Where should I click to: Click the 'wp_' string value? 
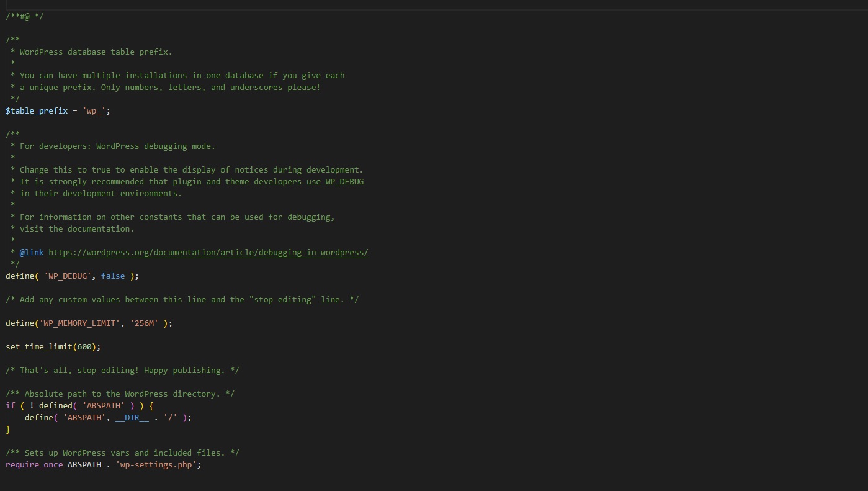click(94, 111)
